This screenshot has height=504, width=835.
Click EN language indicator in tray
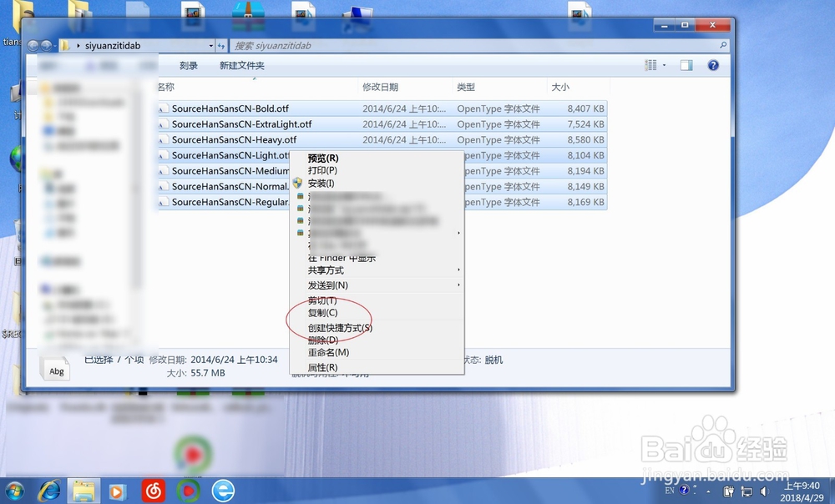click(x=670, y=490)
